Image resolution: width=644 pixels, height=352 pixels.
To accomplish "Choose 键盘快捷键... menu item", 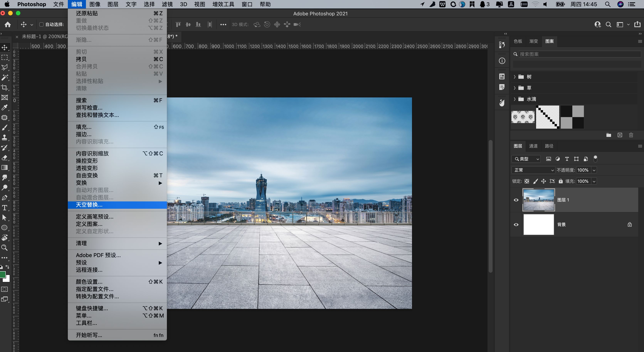I will 117,308.
